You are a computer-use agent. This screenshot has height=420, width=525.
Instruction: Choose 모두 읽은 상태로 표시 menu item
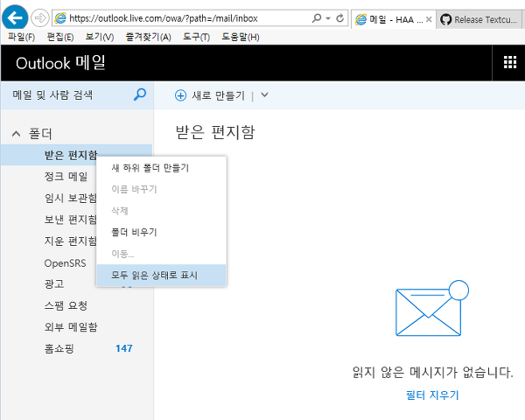[x=161, y=275]
